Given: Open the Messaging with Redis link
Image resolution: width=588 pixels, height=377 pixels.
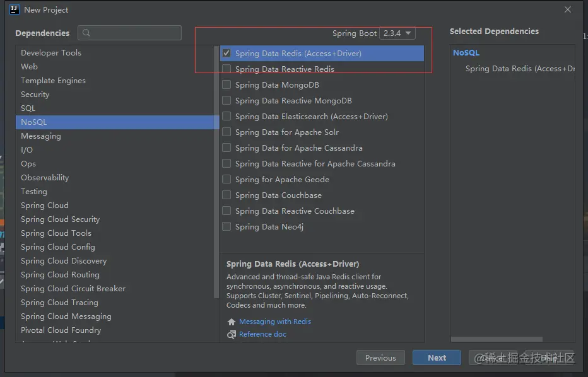Looking at the screenshot, I should coord(275,322).
